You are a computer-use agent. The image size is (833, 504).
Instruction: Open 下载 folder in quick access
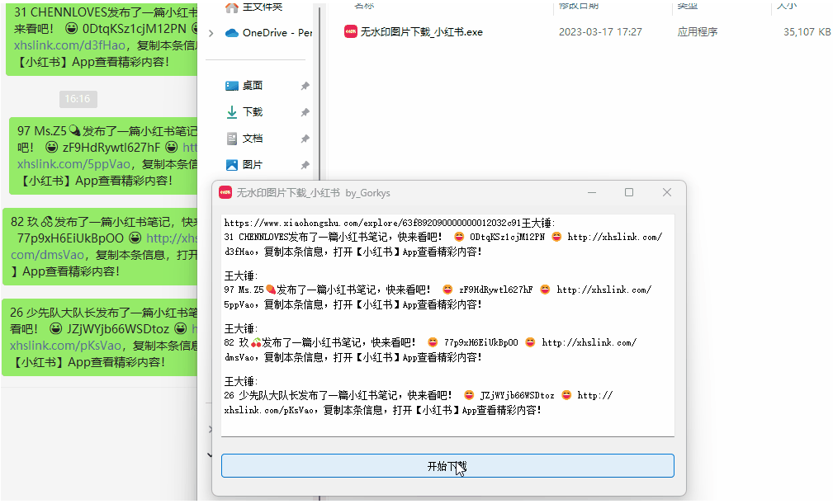252,112
